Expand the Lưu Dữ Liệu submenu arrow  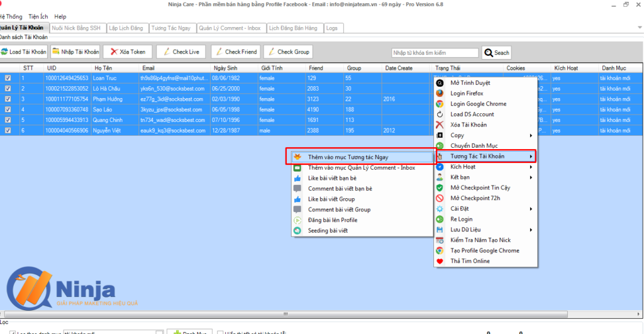point(531,230)
